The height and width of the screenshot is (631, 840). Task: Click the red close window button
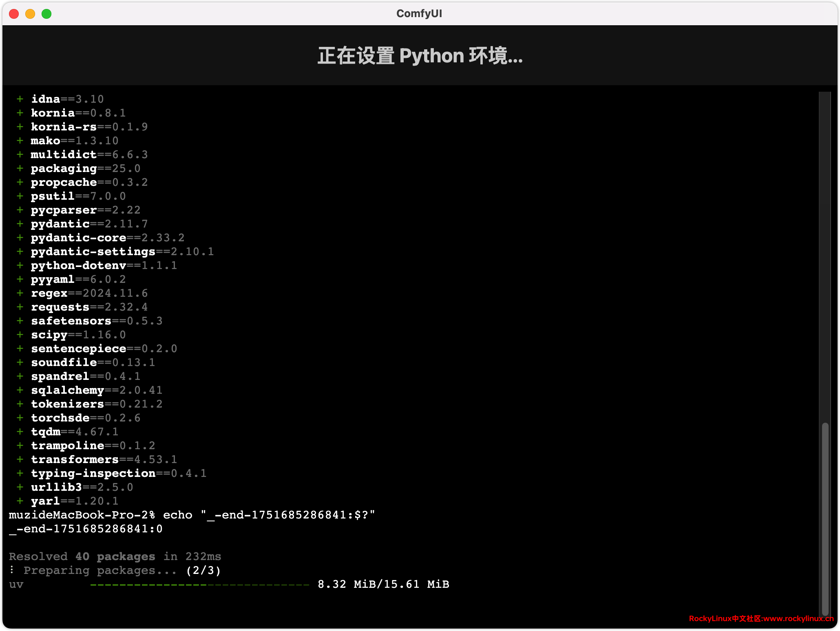(x=14, y=14)
